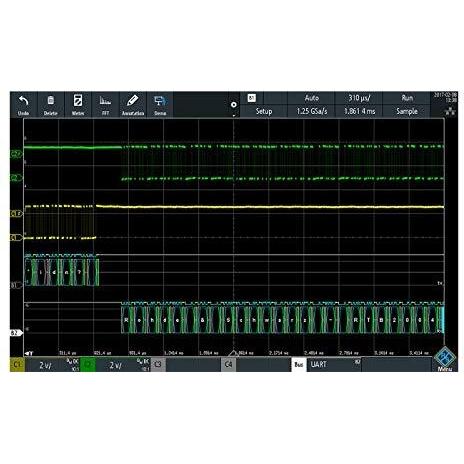464x464 pixels.
Task: Click the 1.25 GSa/s sample rate field
Action: [311, 111]
